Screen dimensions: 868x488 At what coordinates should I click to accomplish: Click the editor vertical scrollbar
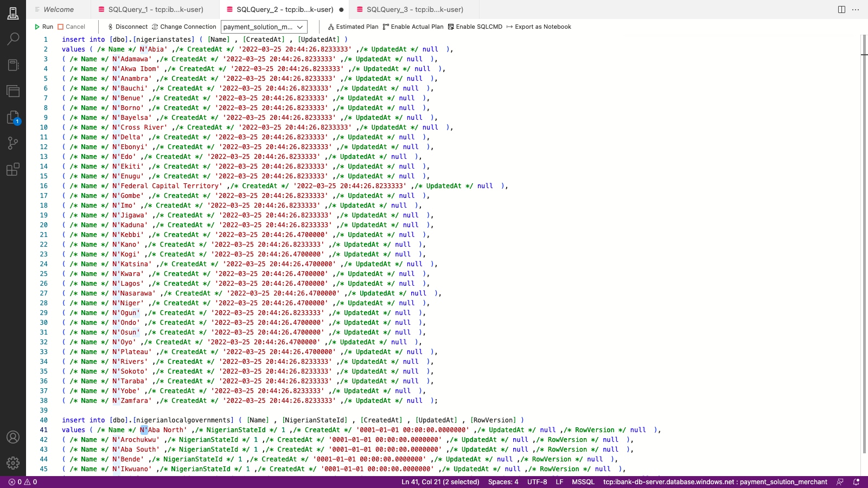tap(864, 244)
